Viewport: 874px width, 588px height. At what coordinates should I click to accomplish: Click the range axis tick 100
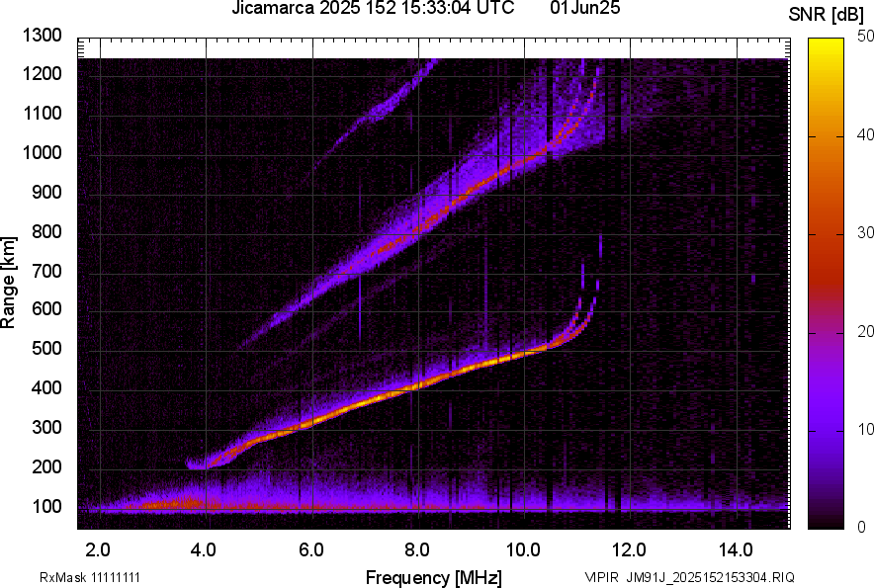coord(46,507)
